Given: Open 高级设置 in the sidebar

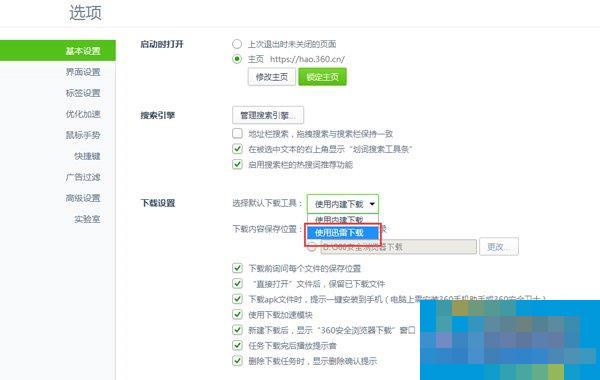Looking at the screenshot, I should [83, 198].
